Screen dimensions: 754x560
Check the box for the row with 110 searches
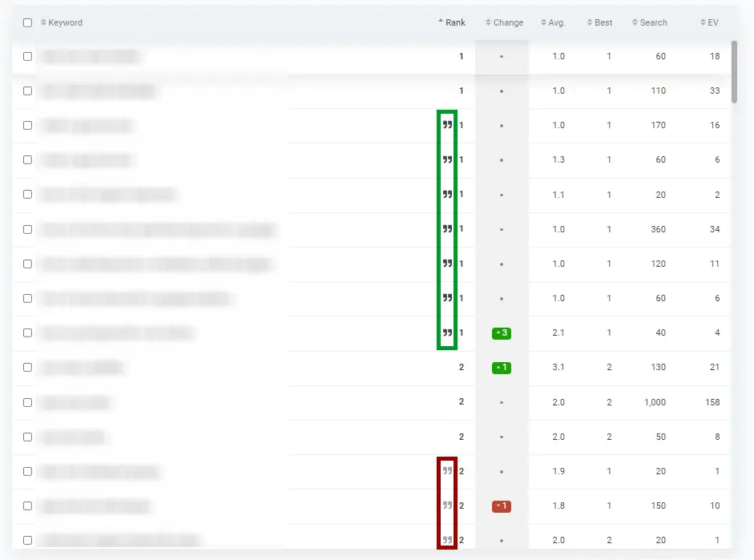point(28,91)
